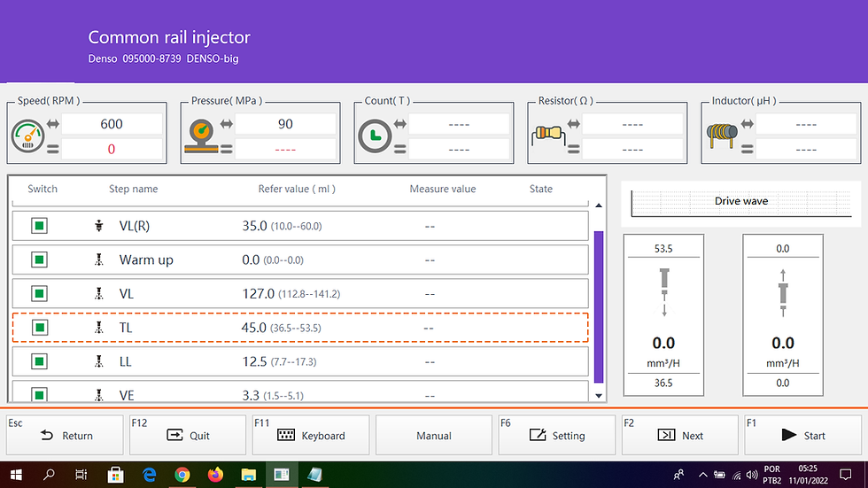This screenshot has width=868, height=488.
Task: Click the Step name column header
Action: (134, 189)
